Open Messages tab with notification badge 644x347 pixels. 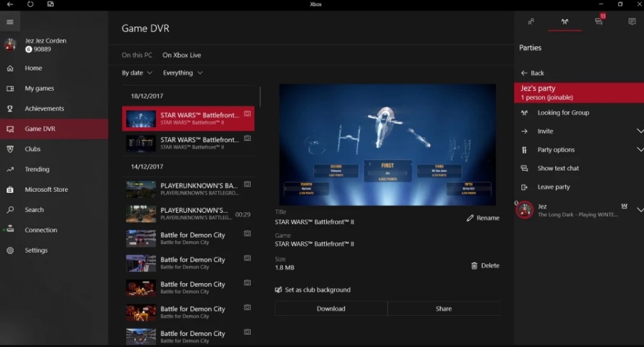599,20
